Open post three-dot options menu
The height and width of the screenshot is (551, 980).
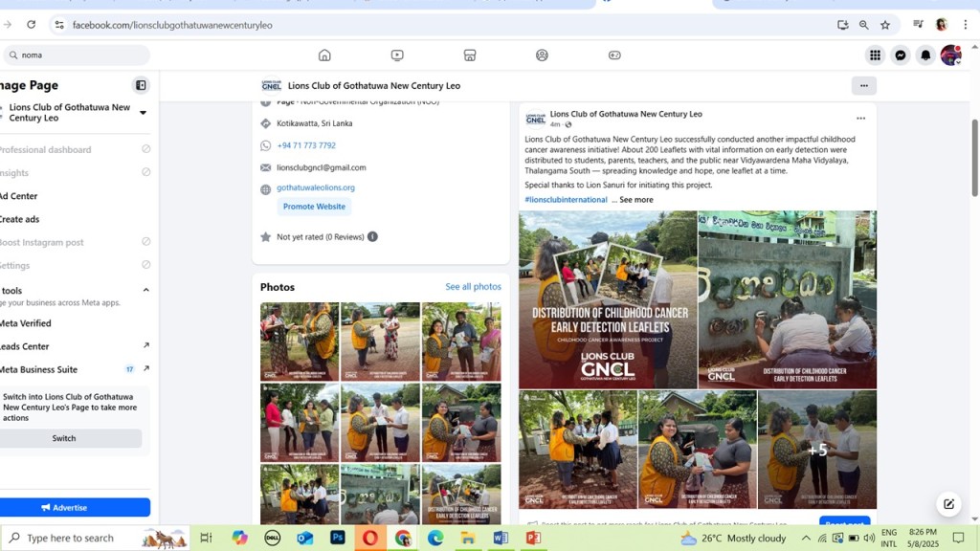[860, 118]
